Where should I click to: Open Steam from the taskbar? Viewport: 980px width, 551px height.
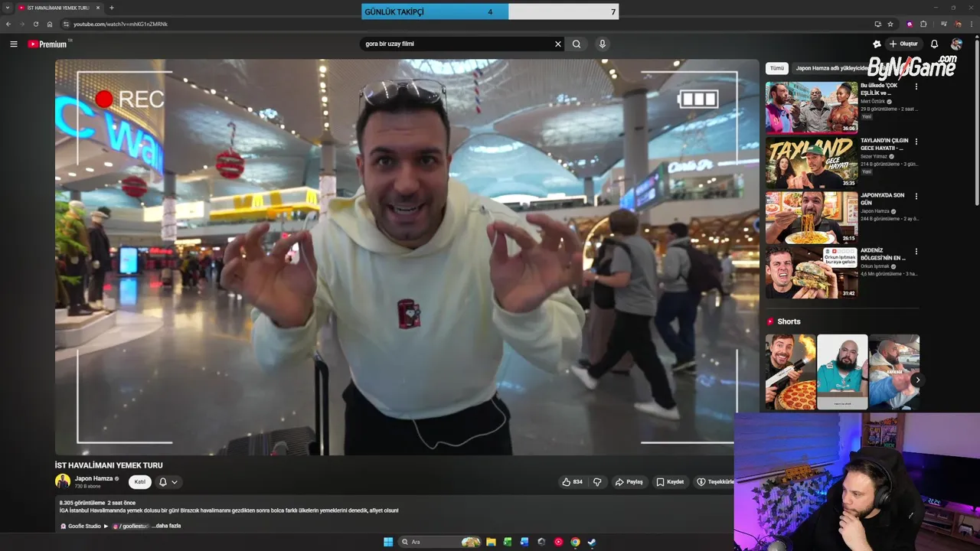click(x=592, y=542)
